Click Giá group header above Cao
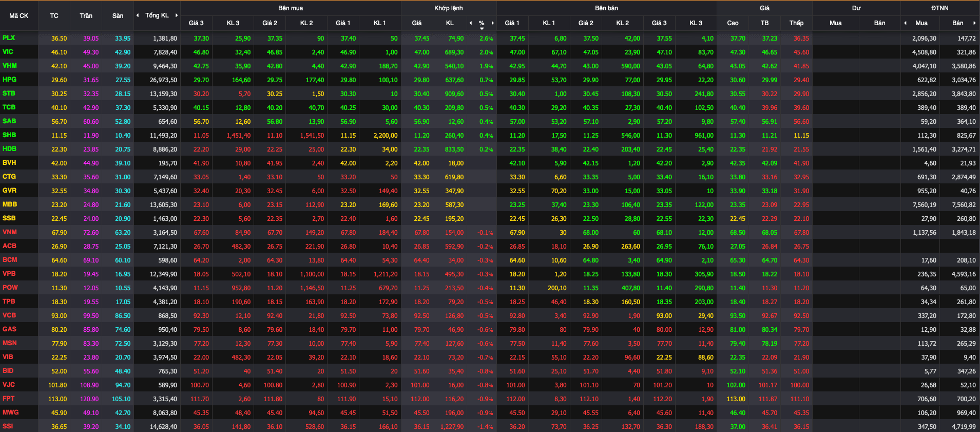 765,8
